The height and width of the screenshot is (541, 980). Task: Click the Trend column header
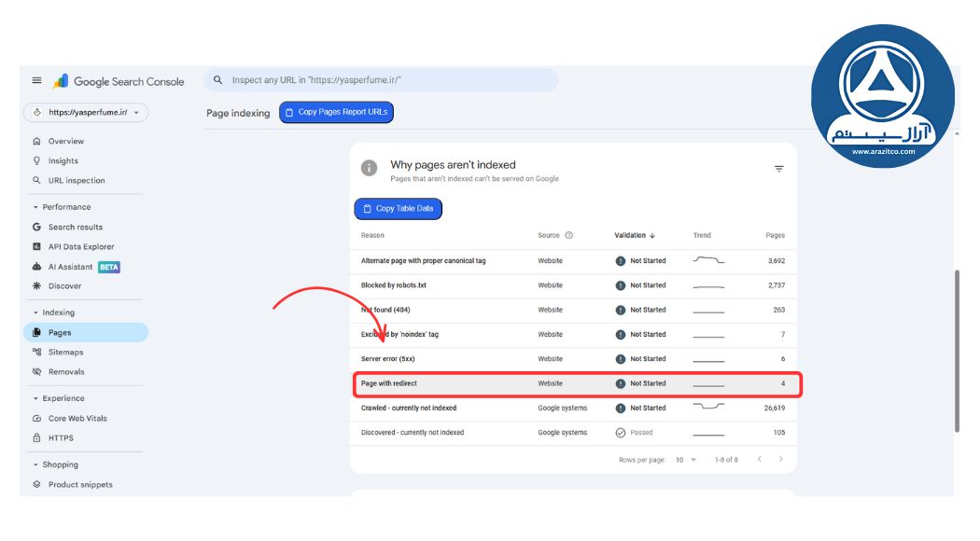click(x=702, y=235)
